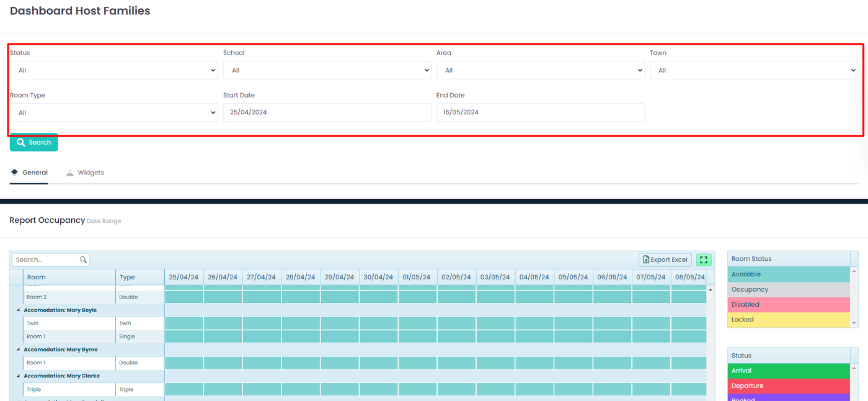Select the General tab

point(29,173)
